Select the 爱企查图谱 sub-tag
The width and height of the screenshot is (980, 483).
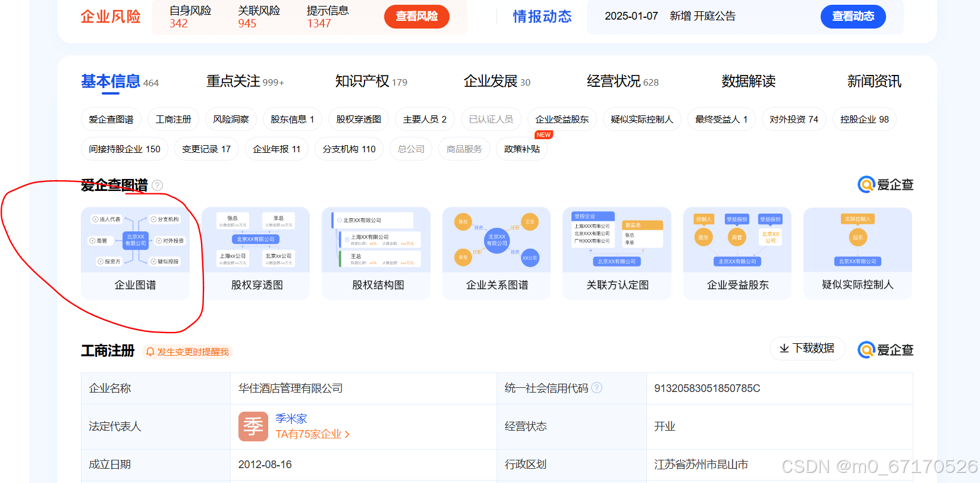(111, 120)
